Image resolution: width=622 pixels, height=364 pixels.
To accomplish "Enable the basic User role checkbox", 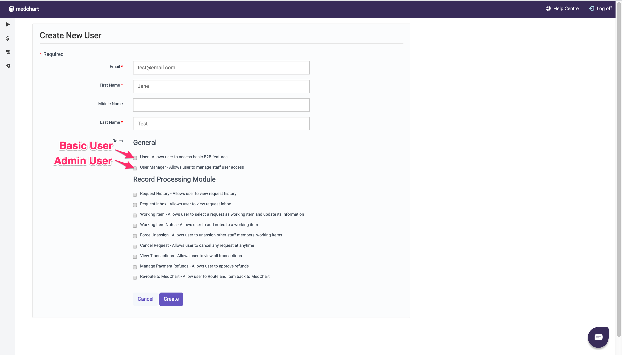I will pyautogui.click(x=135, y=158).
